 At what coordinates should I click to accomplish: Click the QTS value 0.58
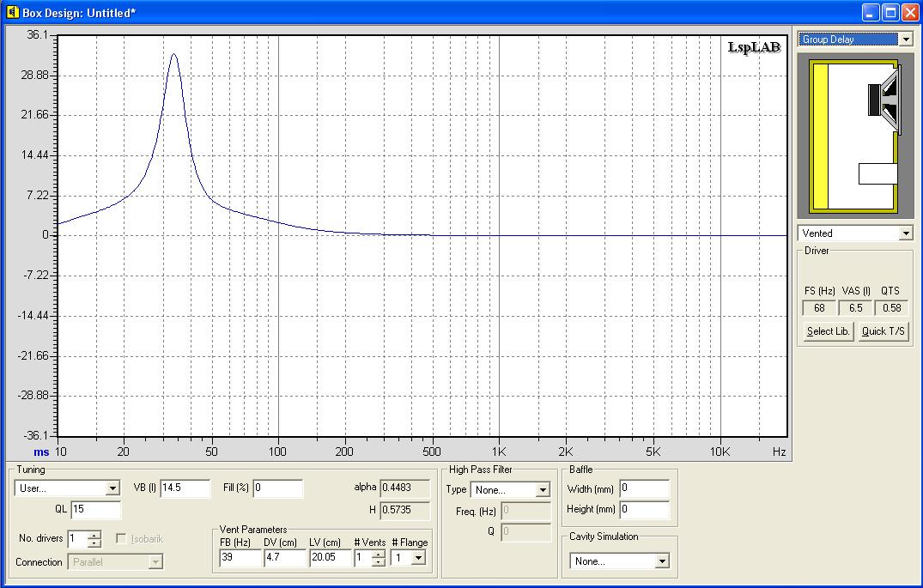pyautogui.click(x=892, y=308)
